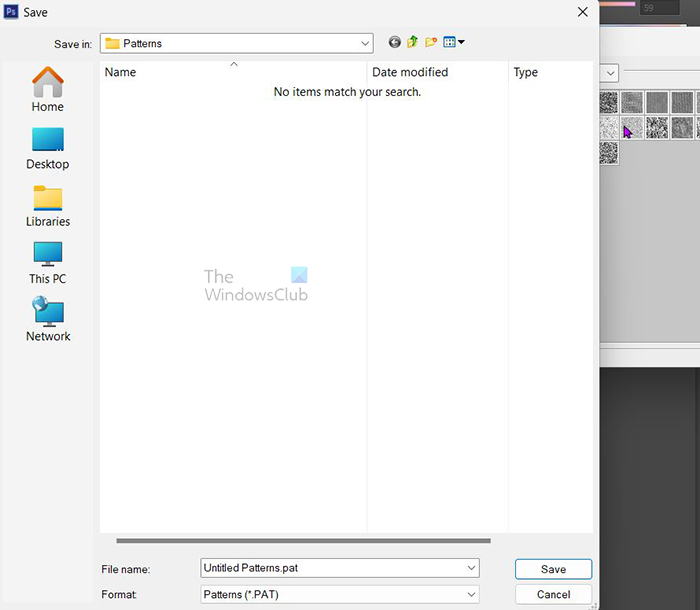This screenshot has height=610, width=700.
Task: Select pattern thumbnail under the mouse cursor
Action: point(632,128)
